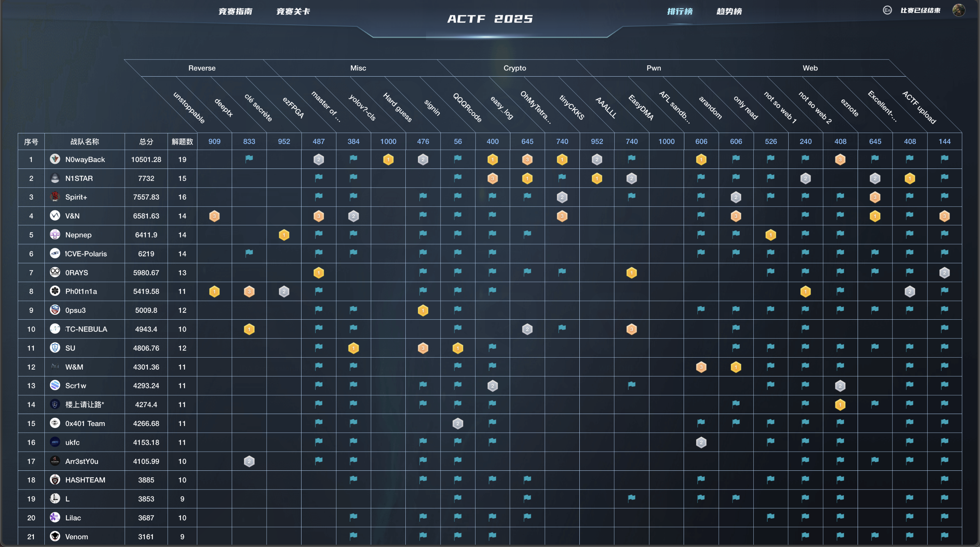
Task: Switch to the 排行榜 tab
Action: (680, 11)
